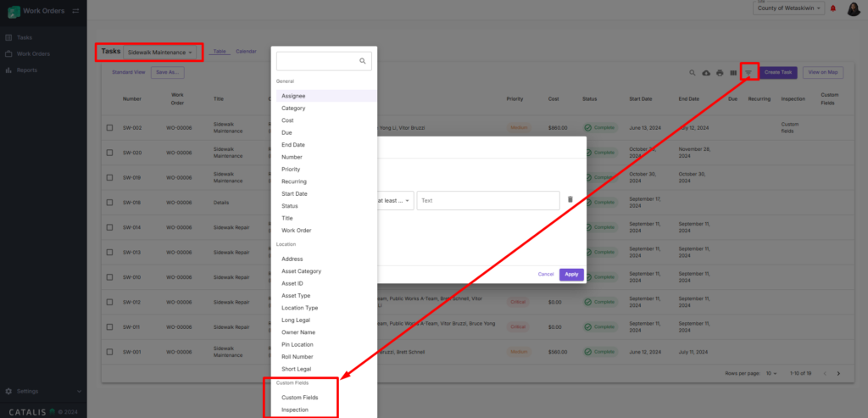The height and width of the screenshot is (418, 868).
Task: Open the Sidewalk Maintenance dropdown
Action: (161, 53)
